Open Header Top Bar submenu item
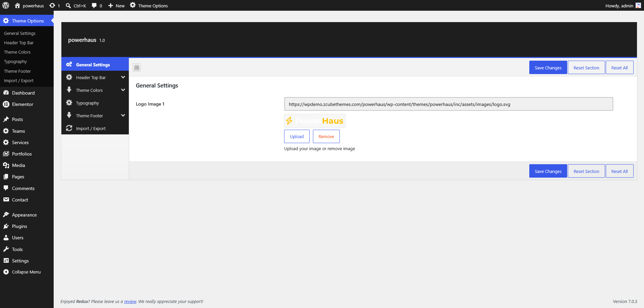Image resolution: width=644 pixels, height=308 pixels. (19, 43)
